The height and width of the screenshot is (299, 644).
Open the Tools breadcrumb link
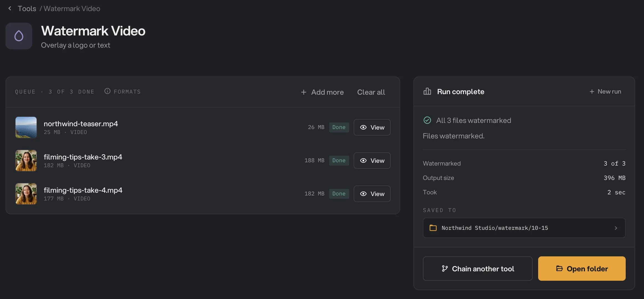tap(27, 9)
